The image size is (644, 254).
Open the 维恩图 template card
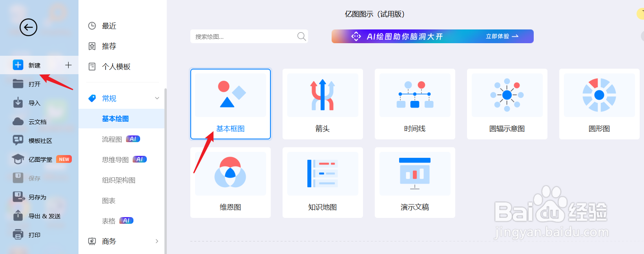pyautogui.click(x=230, y=183)
